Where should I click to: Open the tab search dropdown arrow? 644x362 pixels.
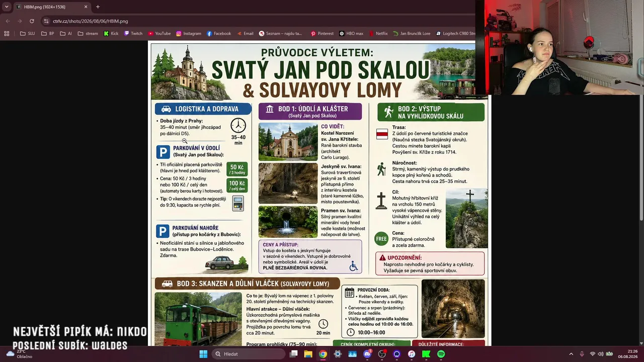click(7, 7)
